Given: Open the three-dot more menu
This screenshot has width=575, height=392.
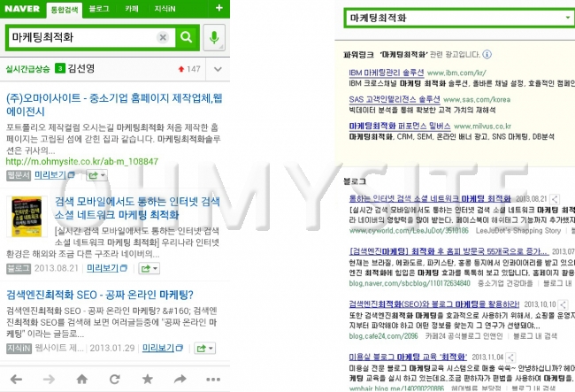Looking at the screenshot, I should (x=213, y=380).
